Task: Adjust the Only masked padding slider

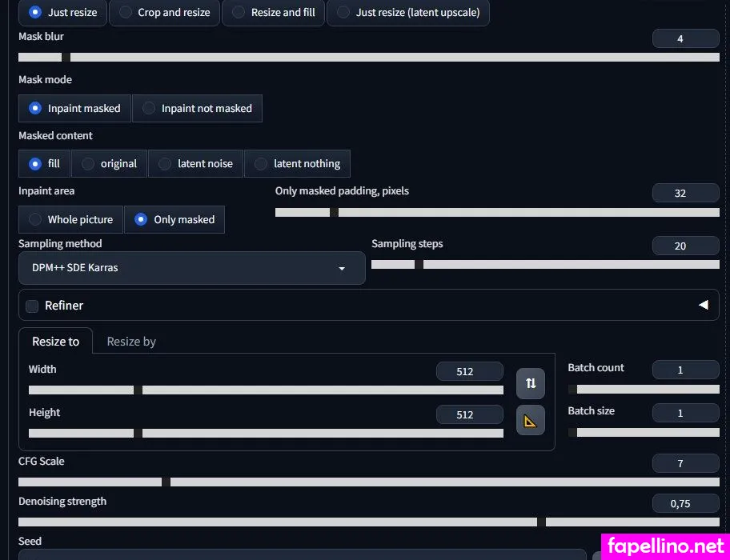Action: [x=497, y=213]
